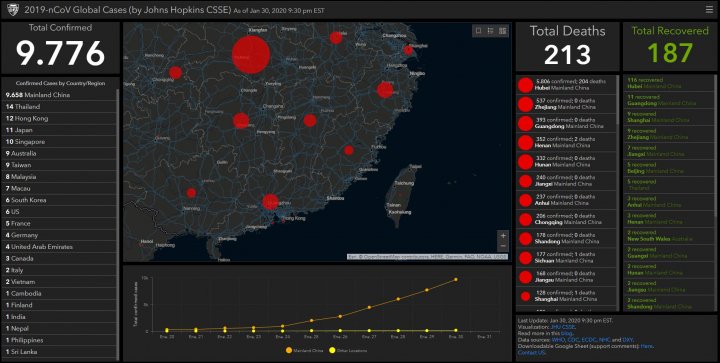Image resolution: width=720 pixels, height=363 pixels.
Task: Select '1 Cambodia' in country list
Action: point(59,293)
